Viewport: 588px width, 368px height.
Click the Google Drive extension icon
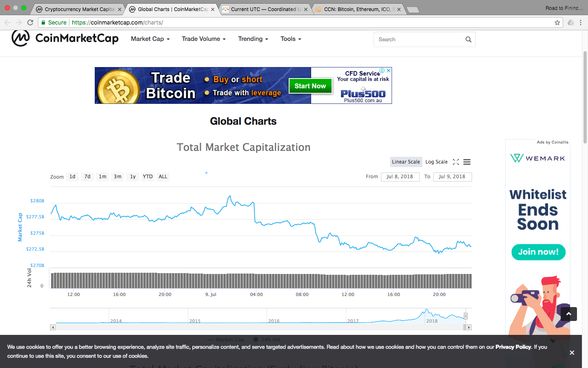point(571,22)
